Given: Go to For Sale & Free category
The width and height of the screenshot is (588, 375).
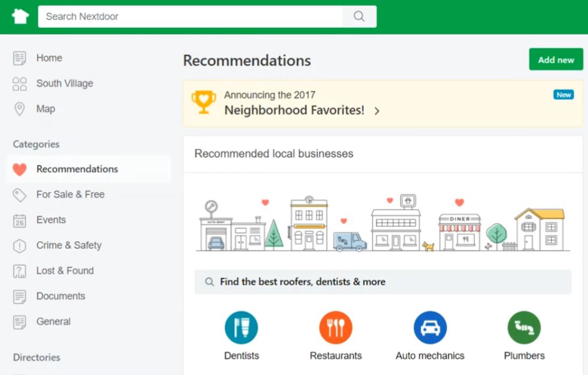Looking at the screenshot, I should (x=70, y=194).
